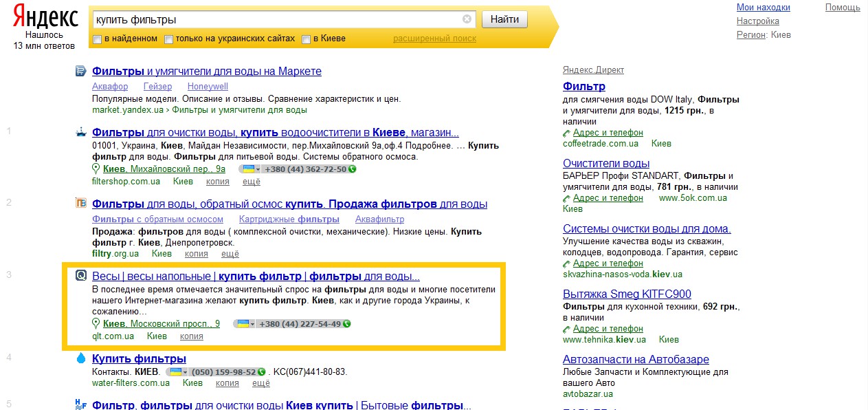Click the filtry.org.ua result favicon
This screenshot has width=868, height=410.
click(80, 204)
